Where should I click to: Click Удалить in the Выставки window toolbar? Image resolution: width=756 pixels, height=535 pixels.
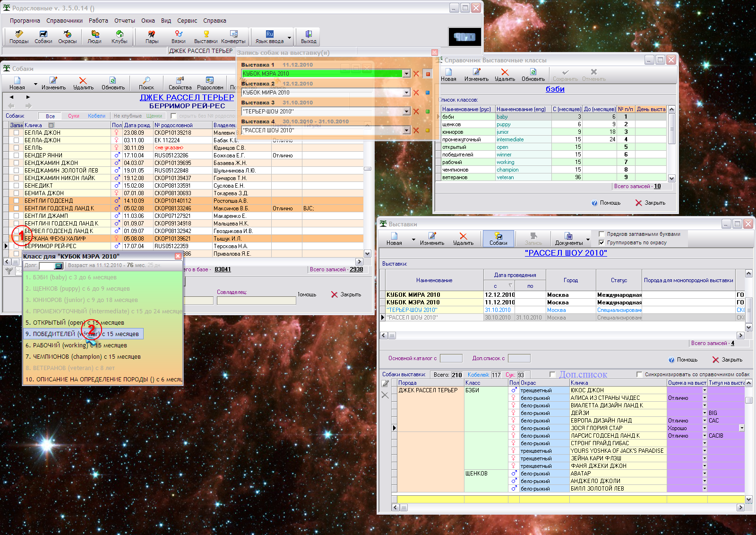(x=463, y=239)
